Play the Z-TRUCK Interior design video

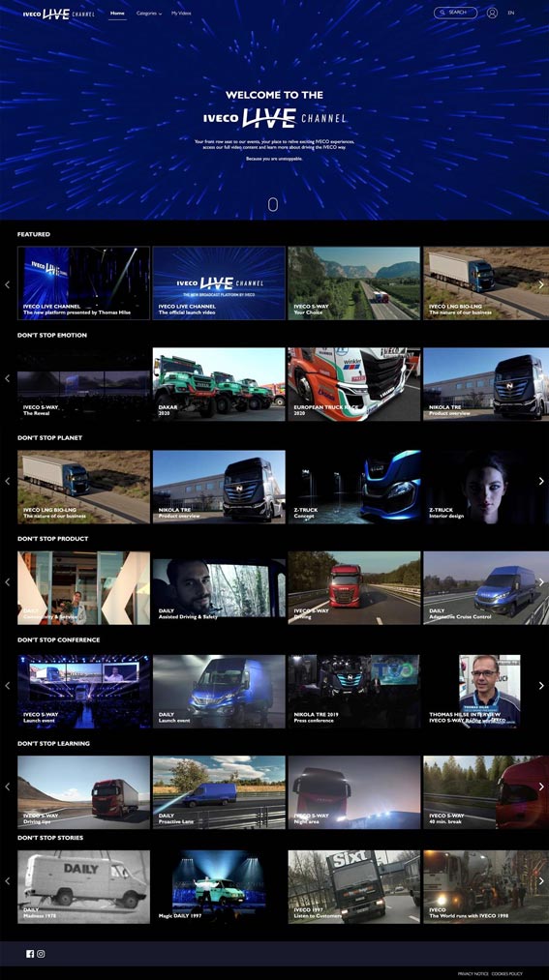pos(486,487)
